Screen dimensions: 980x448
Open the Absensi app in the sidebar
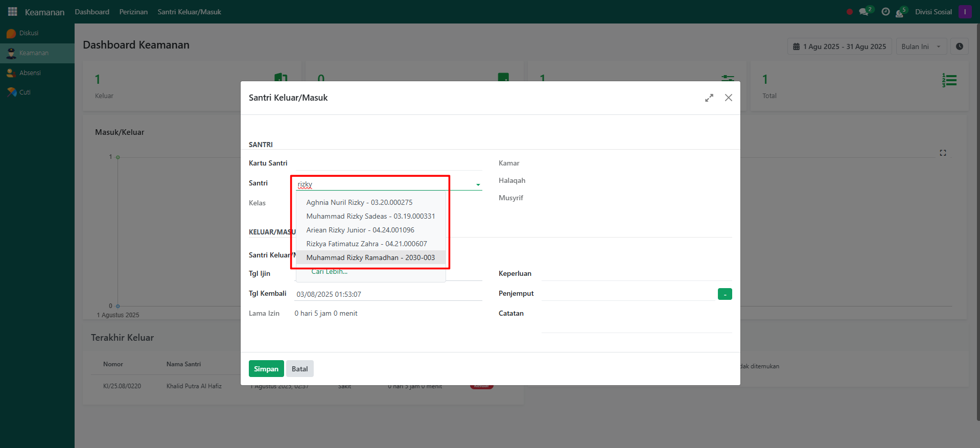[x=30, y=73]
